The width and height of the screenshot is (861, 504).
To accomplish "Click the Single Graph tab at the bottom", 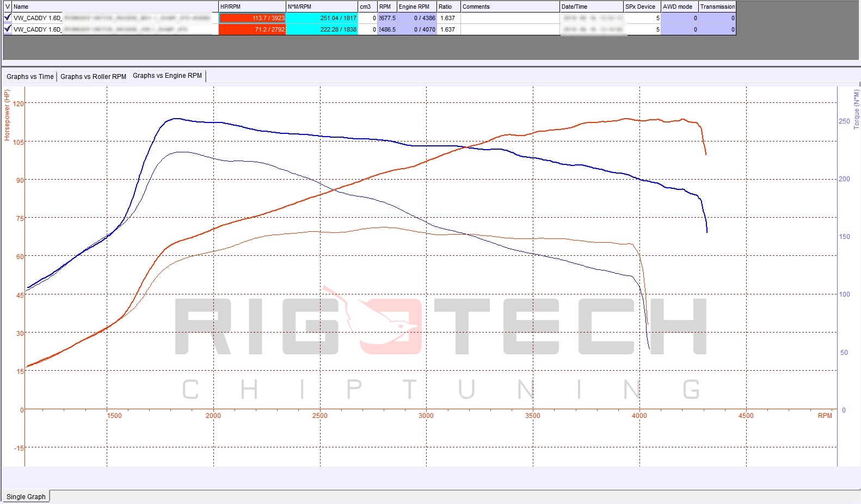I will [x=26, y=496].
